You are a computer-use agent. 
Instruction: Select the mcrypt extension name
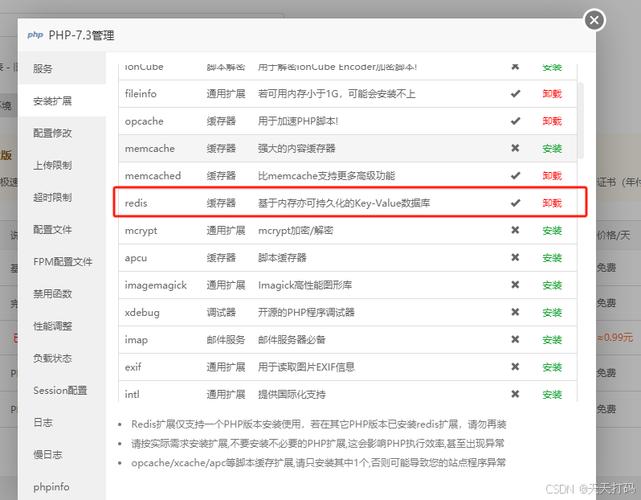141,231
